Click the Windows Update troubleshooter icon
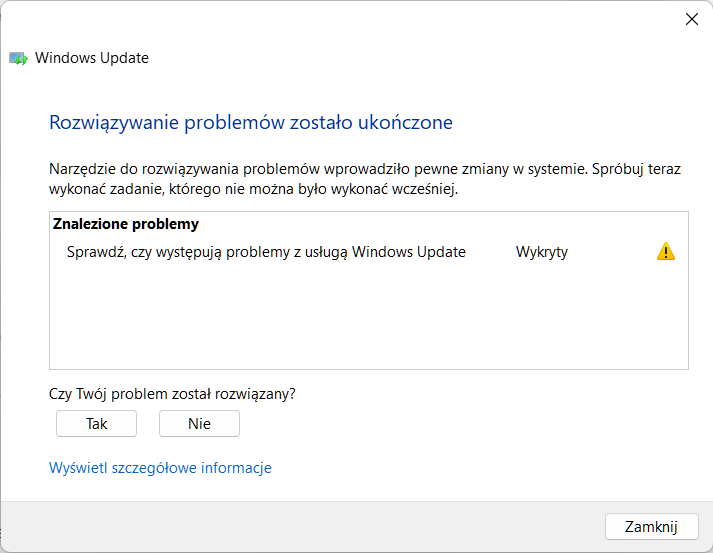Screen dimensions: 713x553 (18, 58)
